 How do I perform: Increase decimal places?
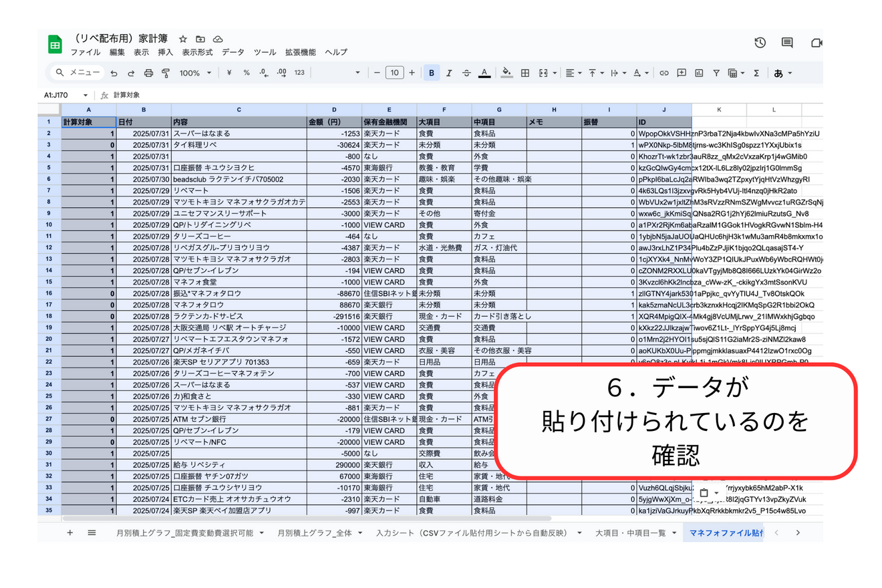coord(281,73)
